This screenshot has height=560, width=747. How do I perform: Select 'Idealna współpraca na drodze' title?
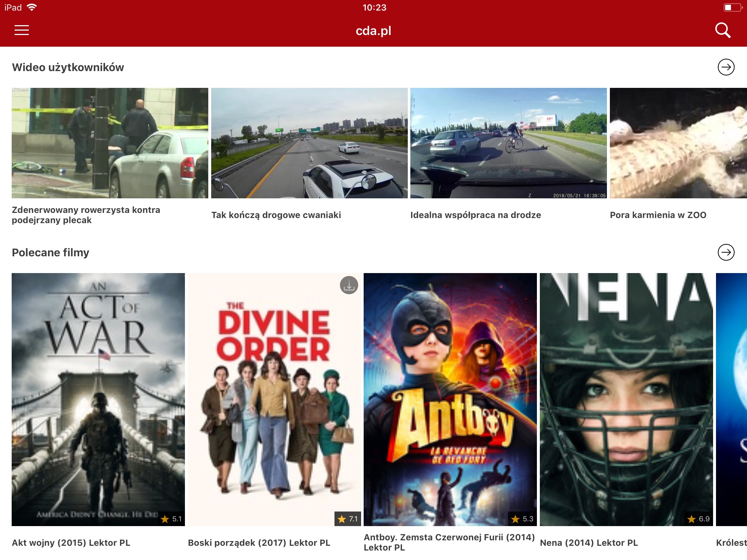(x=476, y=215)
